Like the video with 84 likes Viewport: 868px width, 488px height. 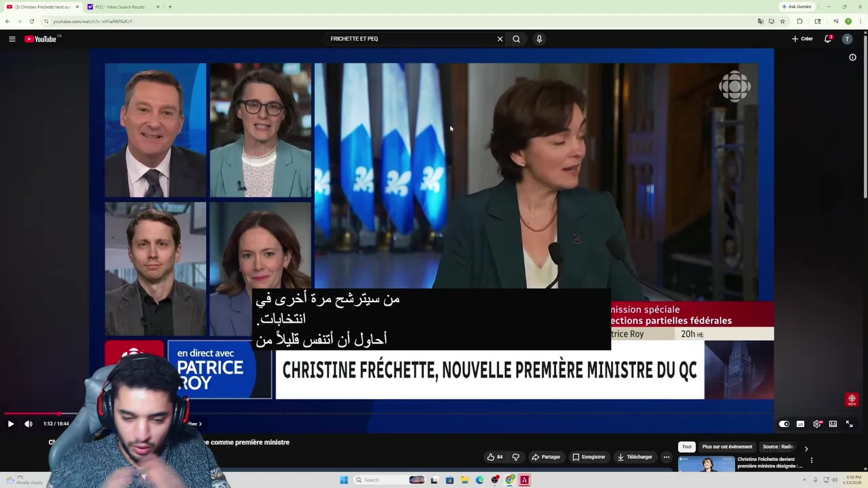494,457
